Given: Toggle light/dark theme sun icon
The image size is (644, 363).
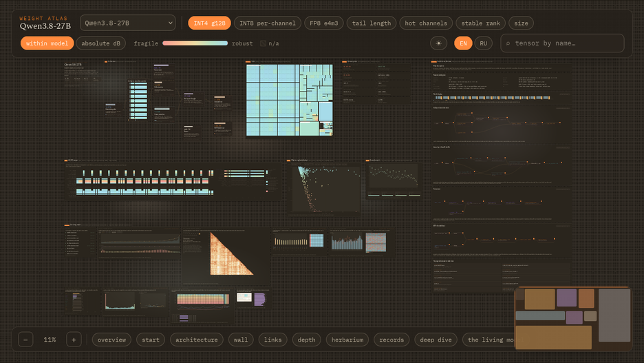Looking at the screenshot, I should click(x=439, y=43).
